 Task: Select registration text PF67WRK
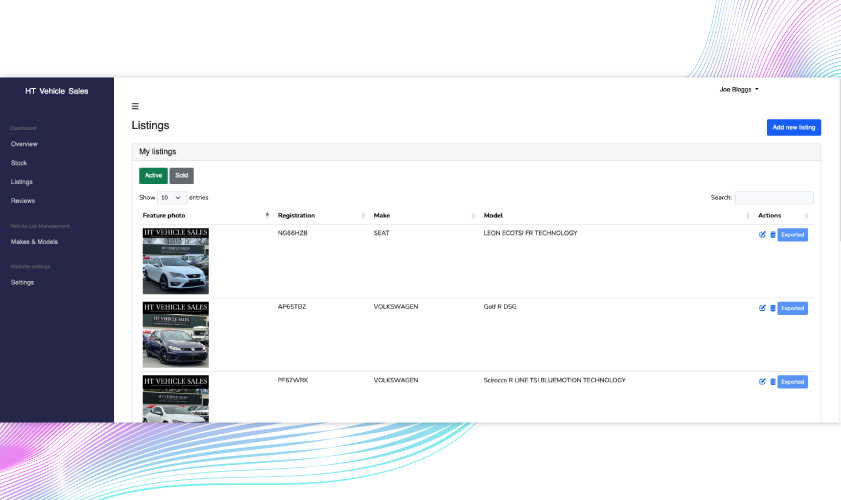293,380
